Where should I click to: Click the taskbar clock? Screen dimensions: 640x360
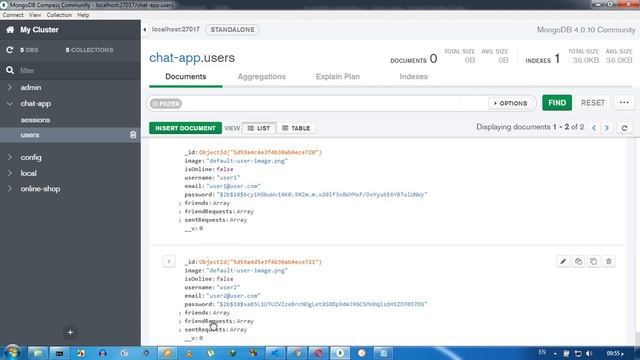pyautogui.click(x=615, y=353)
